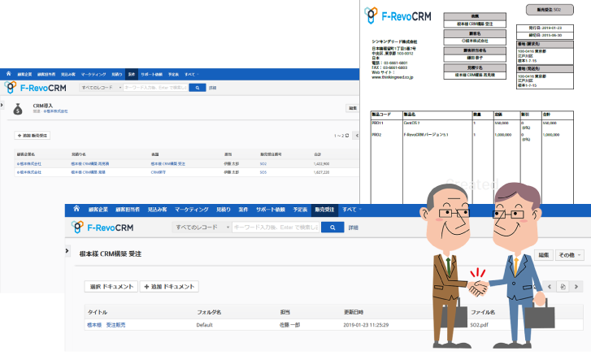The image size is (591, 364).
Task: Click the 1,422,900 total cell
Action: click(x=321, y=164)
